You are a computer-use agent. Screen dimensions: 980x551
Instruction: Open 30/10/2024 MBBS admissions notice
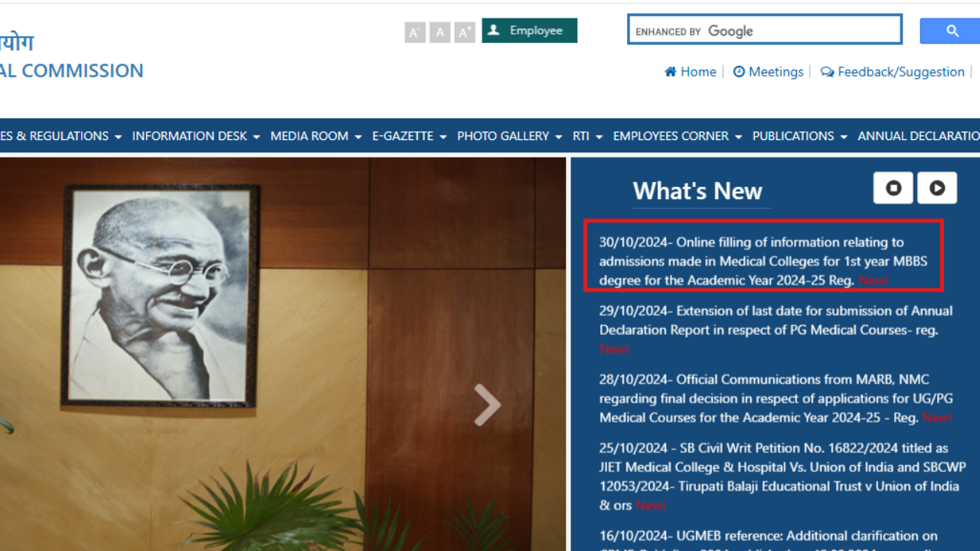click(763, 261)
